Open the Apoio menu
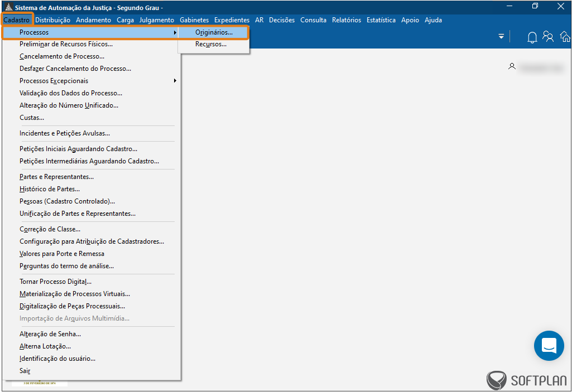 click(x=410, y=20)
